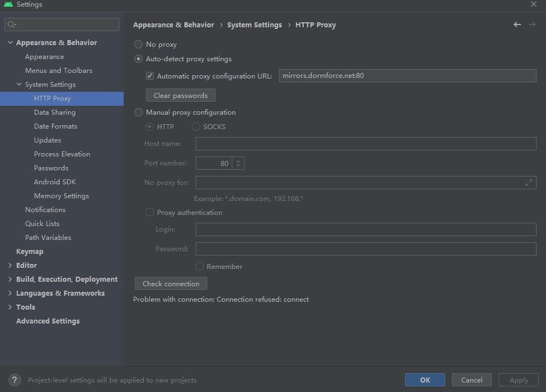The height and width of the screenshot is (392, 546).
Task: Collapse the Appearance & Behavior section
Action: tap(10, 43)
